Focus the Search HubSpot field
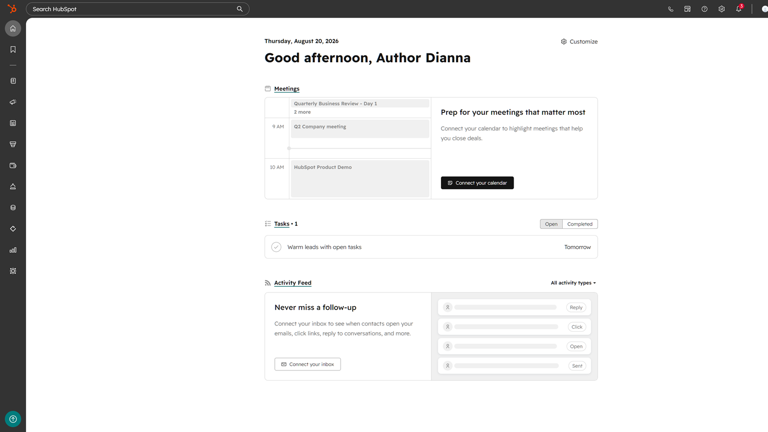 (137, 9)
